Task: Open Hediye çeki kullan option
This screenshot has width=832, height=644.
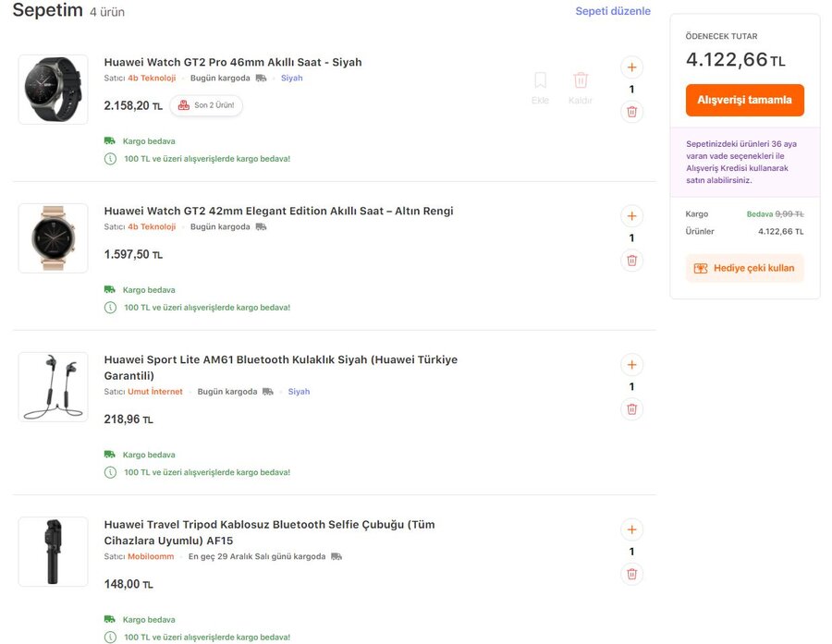Action: [744, 268]
